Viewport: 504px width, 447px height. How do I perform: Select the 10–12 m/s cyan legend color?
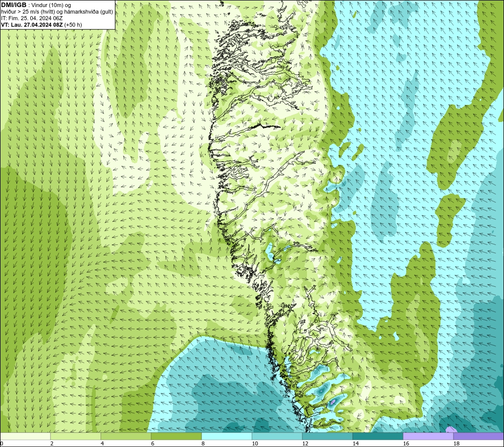277,436
